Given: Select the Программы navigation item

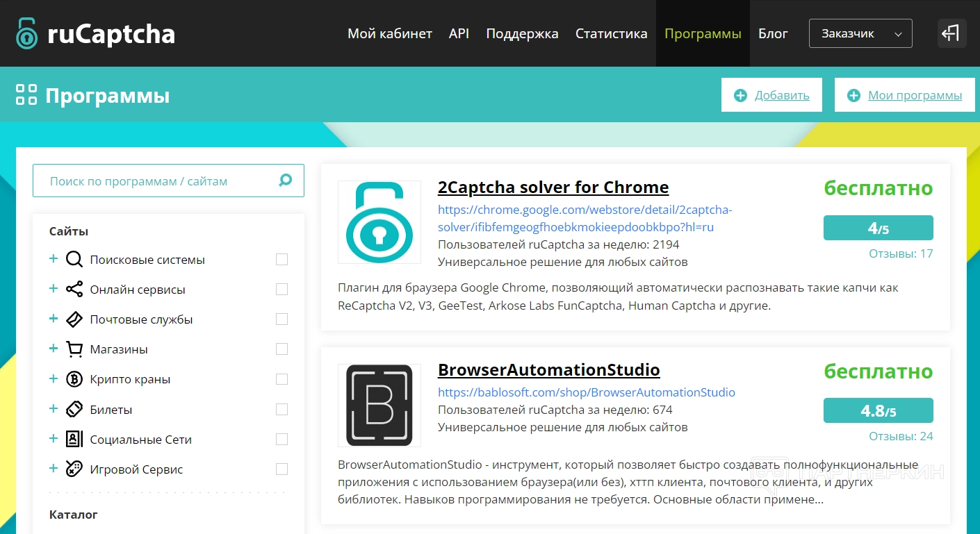Looking at the screenshot, I should click(703, 33).
